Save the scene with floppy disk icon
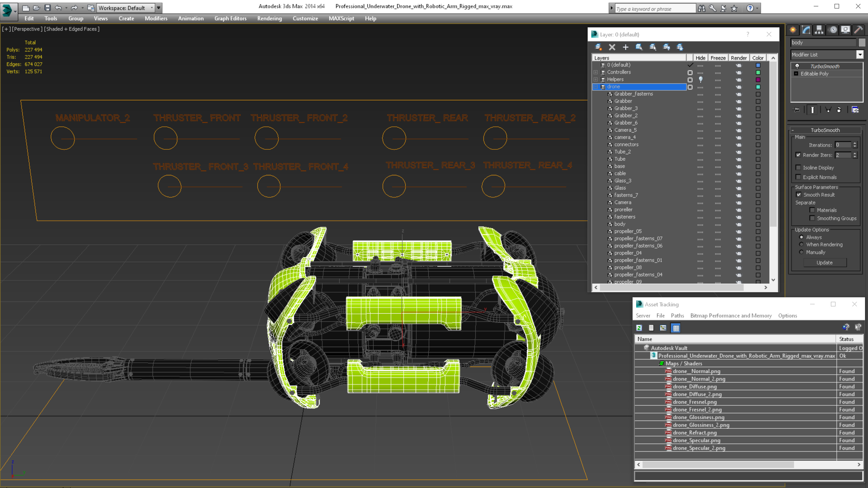Viewport: 868px width, 488px height. pos(48,8)
